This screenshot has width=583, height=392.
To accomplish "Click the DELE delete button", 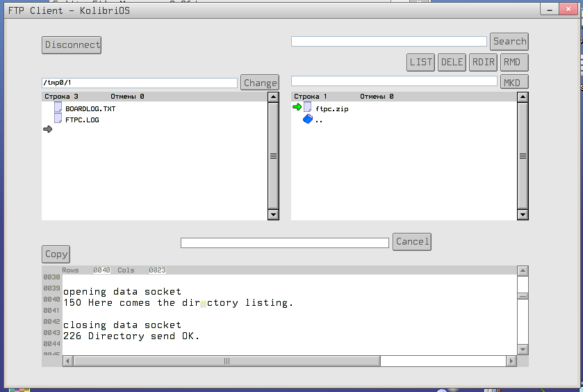I will click(452, 62).
